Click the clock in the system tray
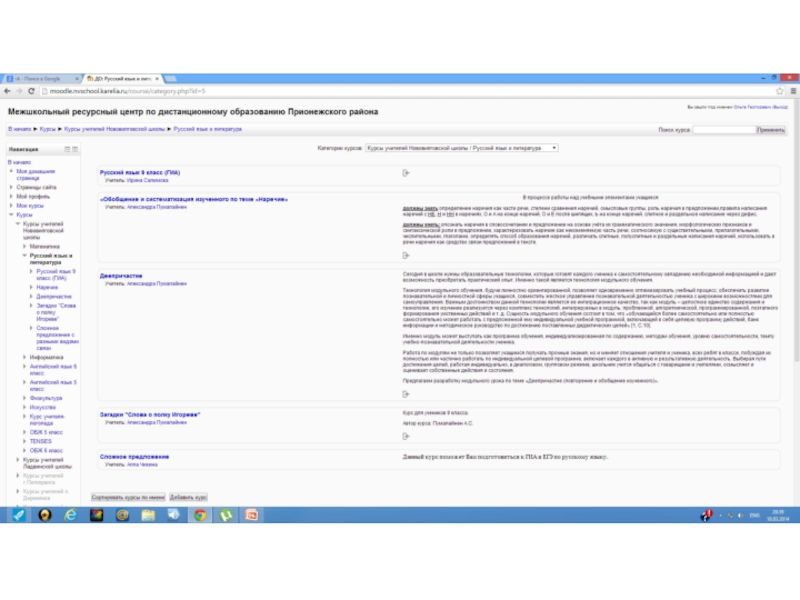800x600 pixels. click(x=778, y=515)
